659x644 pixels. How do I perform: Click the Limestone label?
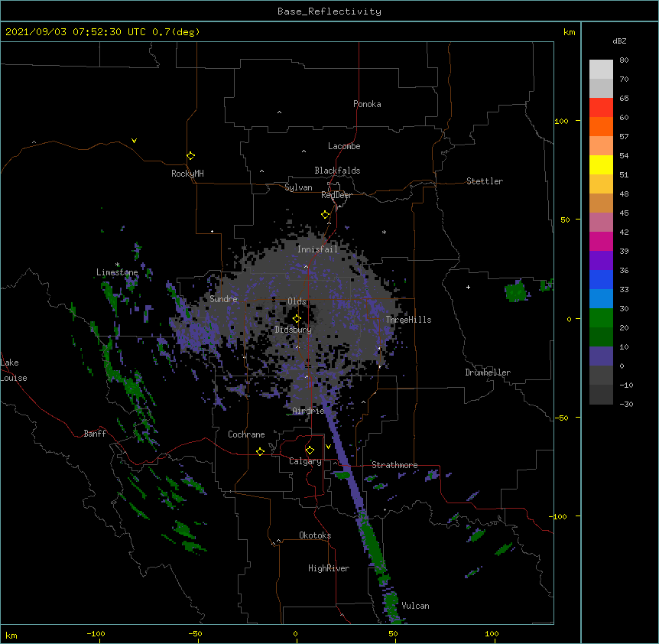pos(117,272)
